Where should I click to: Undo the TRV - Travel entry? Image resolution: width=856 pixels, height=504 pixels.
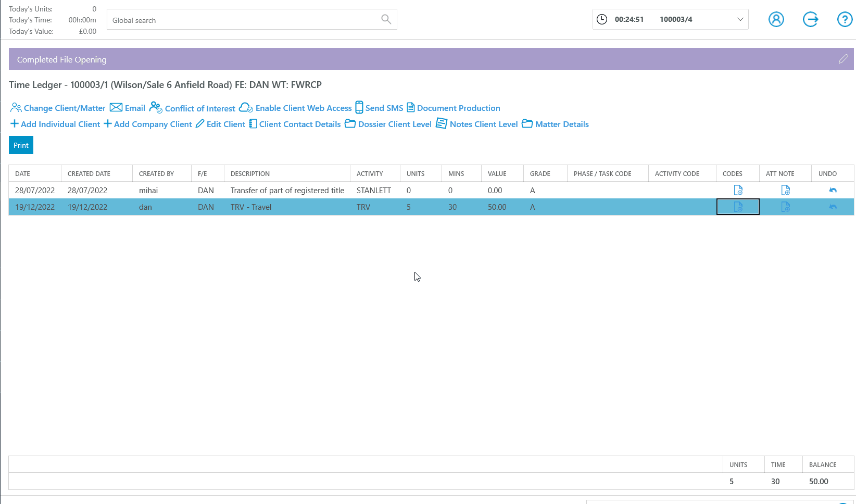(x=833, y=207)
